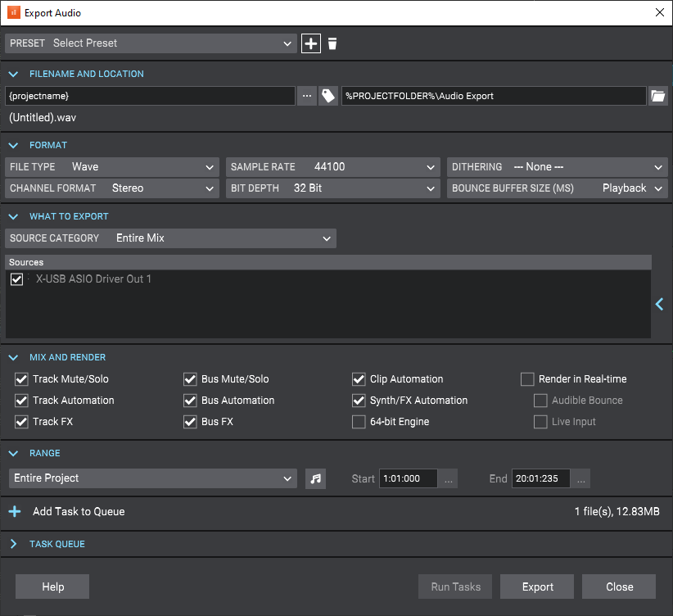
Task: Collapse the Mix and Render section
Action: pos(13,357)
